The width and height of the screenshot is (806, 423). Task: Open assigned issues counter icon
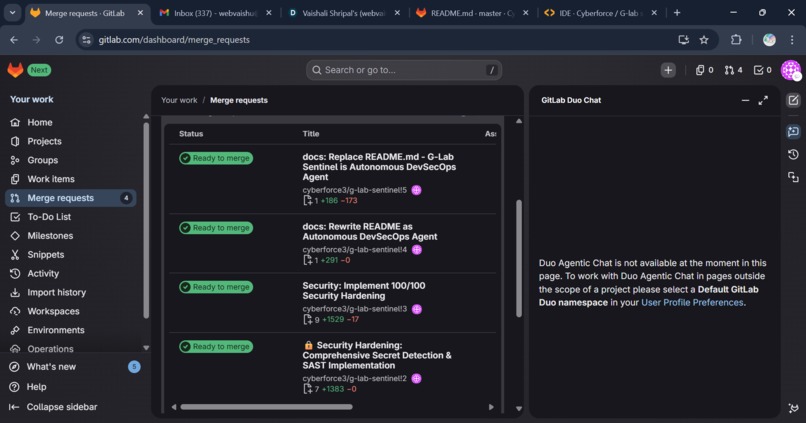[x=704, y=70]
